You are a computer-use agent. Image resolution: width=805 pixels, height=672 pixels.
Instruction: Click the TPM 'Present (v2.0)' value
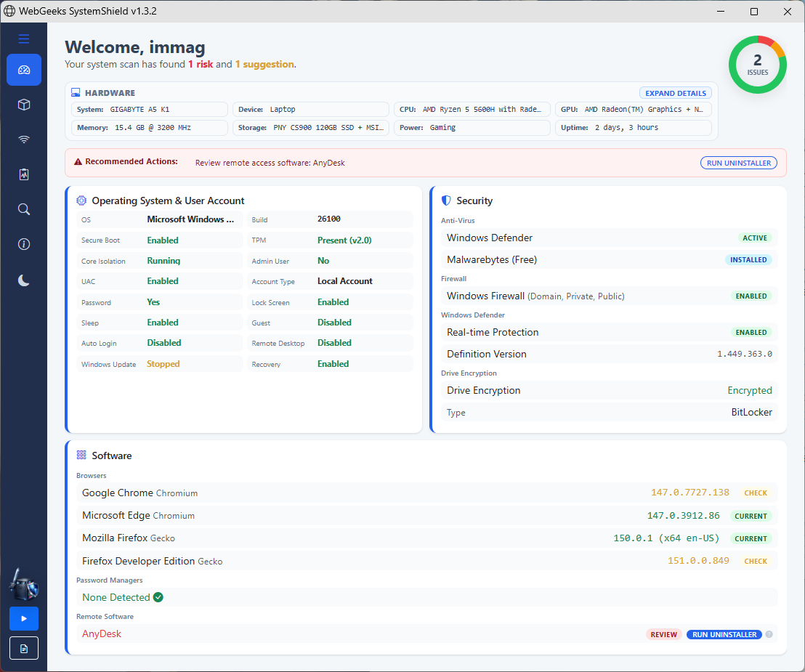pos(344,240)
